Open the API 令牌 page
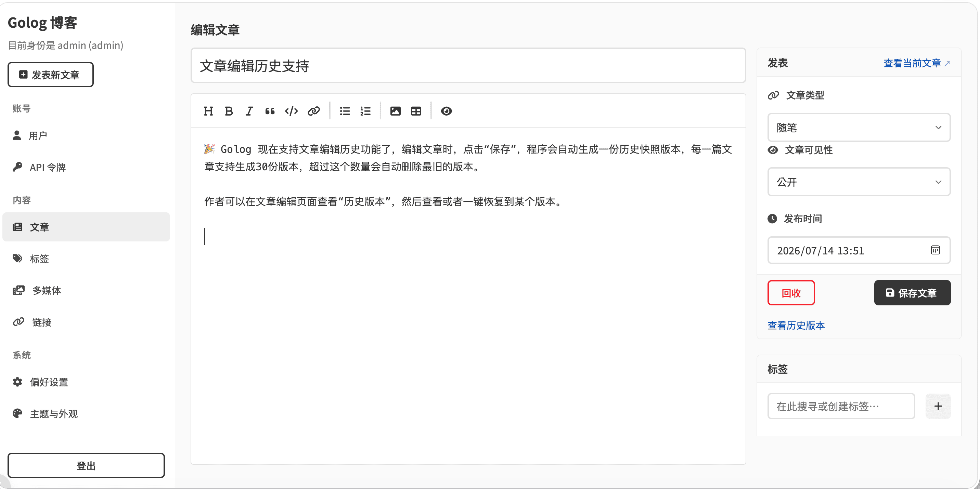Viewport: 980px width, 489px height. 86,167
